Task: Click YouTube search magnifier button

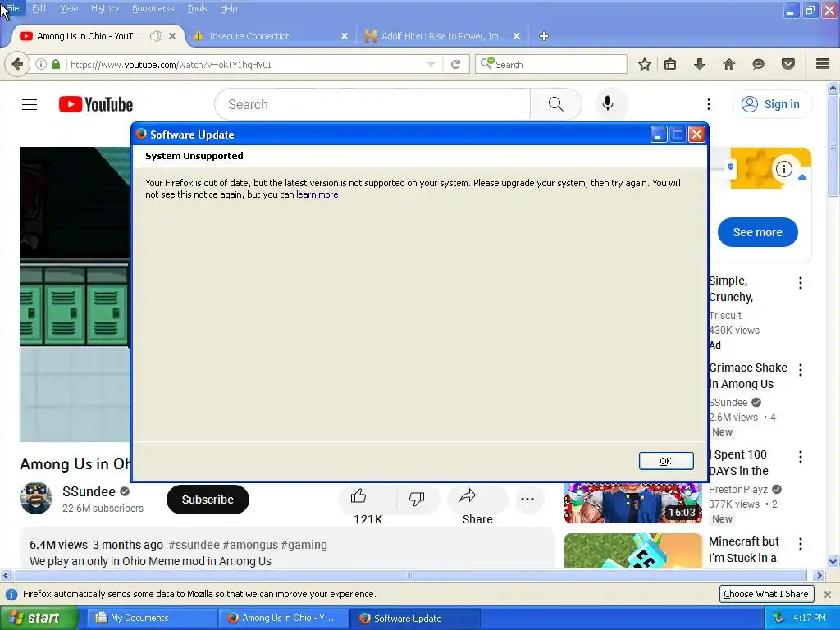Action: (555, 104)
